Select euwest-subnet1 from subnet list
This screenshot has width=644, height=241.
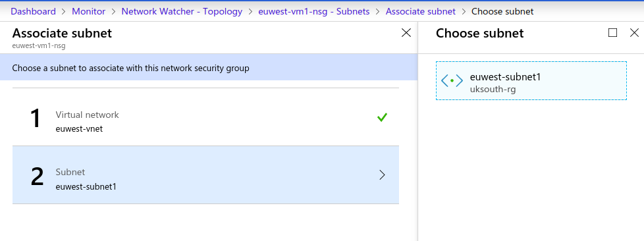tap(531, 80)
